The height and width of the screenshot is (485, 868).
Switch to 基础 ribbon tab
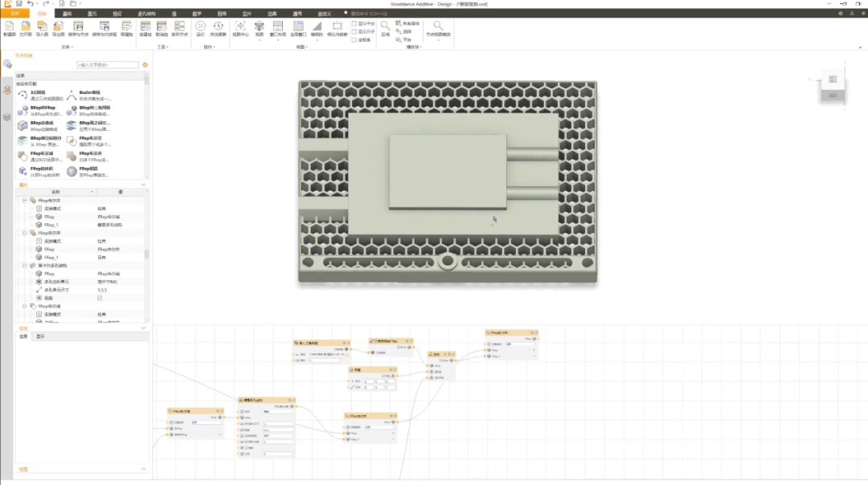pos(67,14)
